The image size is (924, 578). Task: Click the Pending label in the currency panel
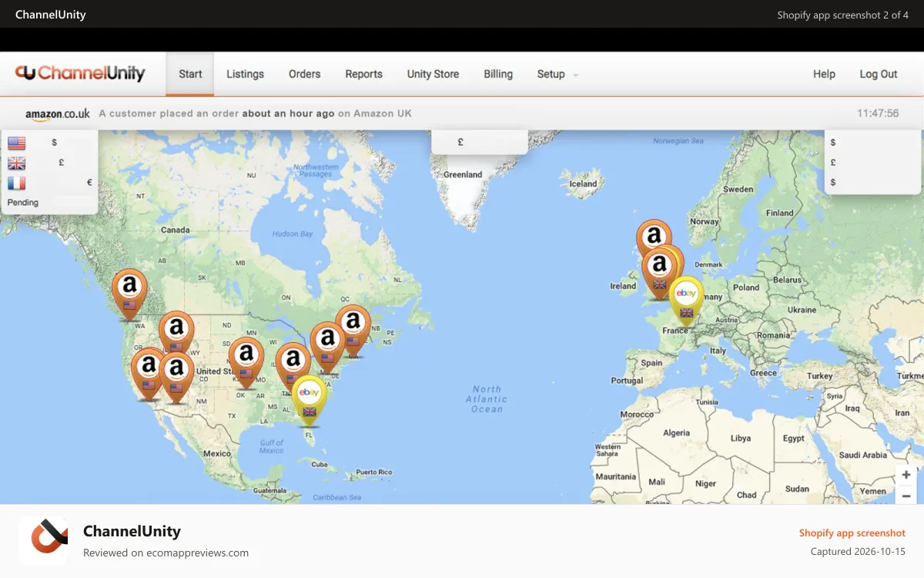tap(23, 203)
